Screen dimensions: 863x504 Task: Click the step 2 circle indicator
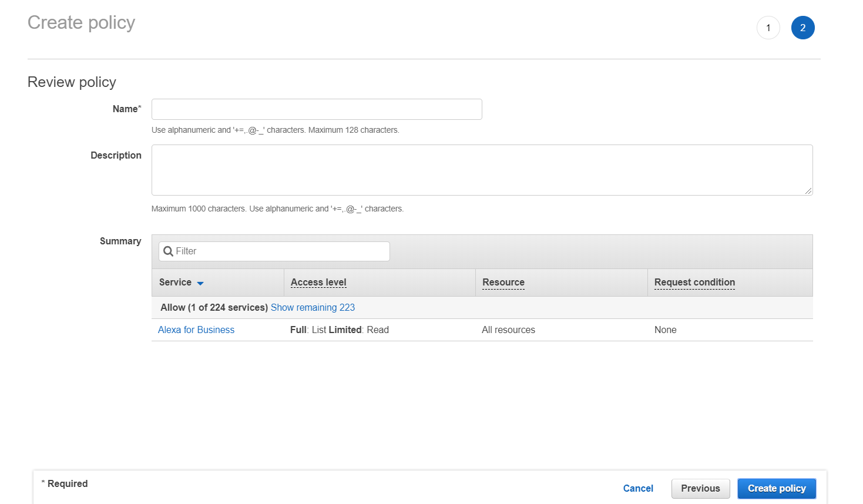pyautogui.click(x=802, y=28)
